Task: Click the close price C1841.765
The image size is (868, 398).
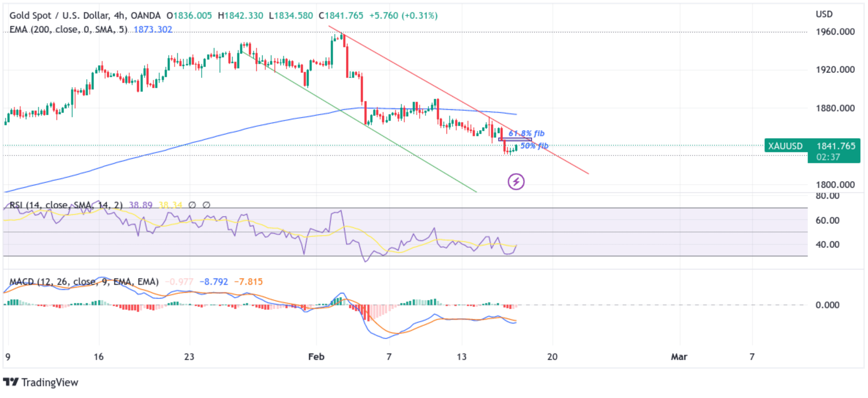Action: pyautogui.click(x=341, y=15)
